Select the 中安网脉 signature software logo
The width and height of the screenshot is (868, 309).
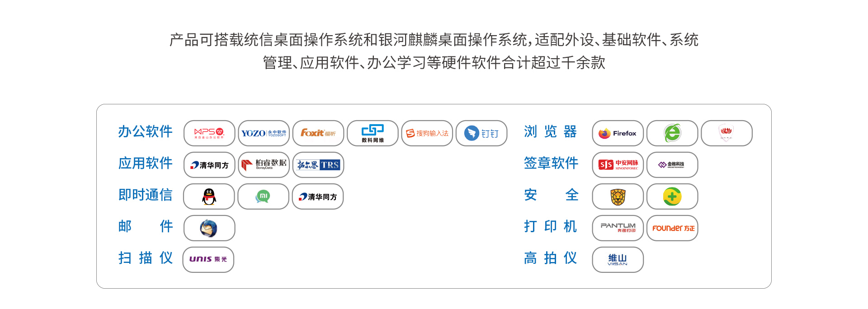pyautogui.click(x=618, y=165)
